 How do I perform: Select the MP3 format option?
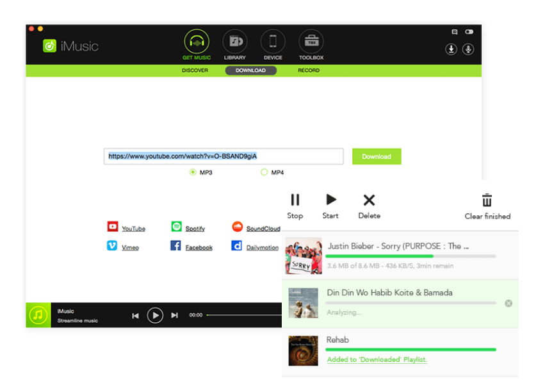click(x=193, y=172)
